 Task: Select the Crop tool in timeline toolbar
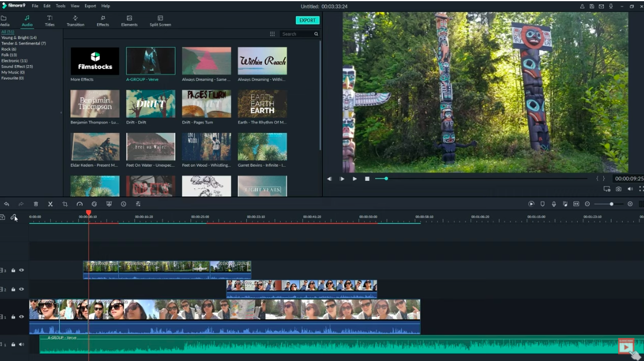coord(65,204)
